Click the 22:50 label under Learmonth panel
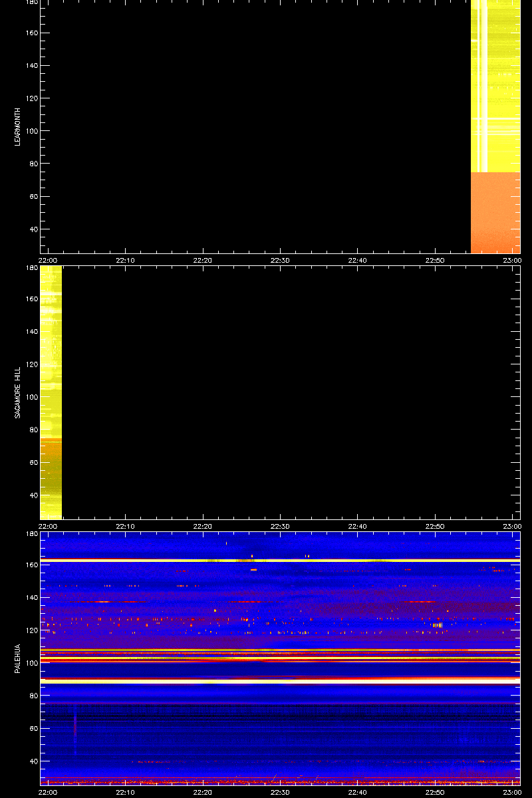This screenshot has height=798, width=532. [x=434, y=261]
